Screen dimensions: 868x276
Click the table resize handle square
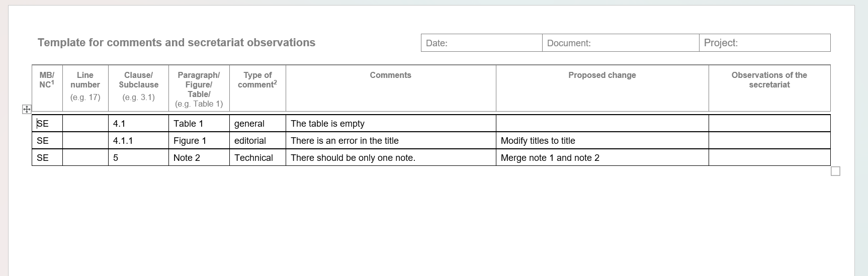(835, 171)
